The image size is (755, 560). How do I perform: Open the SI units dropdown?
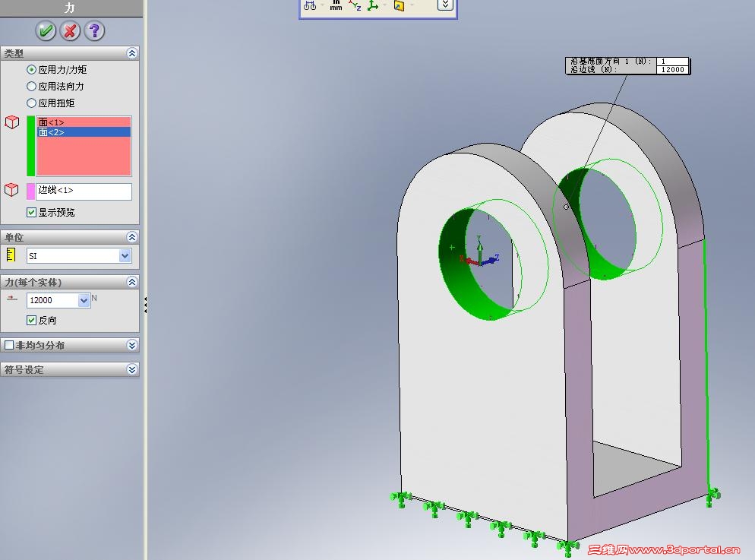pyautogui.click(x=125, y=255)
